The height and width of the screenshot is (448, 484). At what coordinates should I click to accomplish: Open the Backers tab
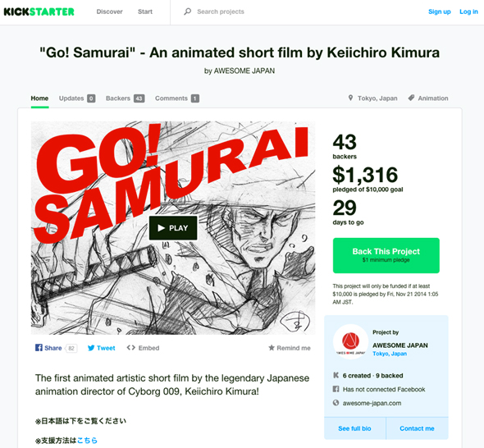[125, 98]
